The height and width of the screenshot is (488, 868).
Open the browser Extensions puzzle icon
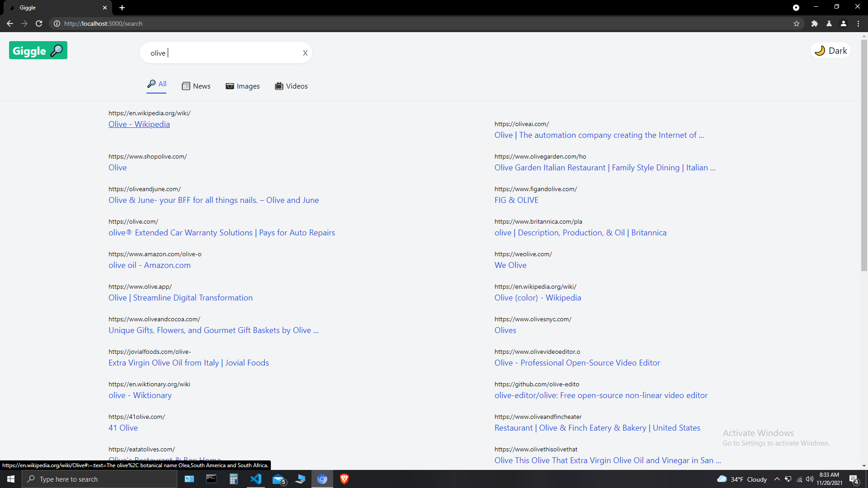coord(815,23)
